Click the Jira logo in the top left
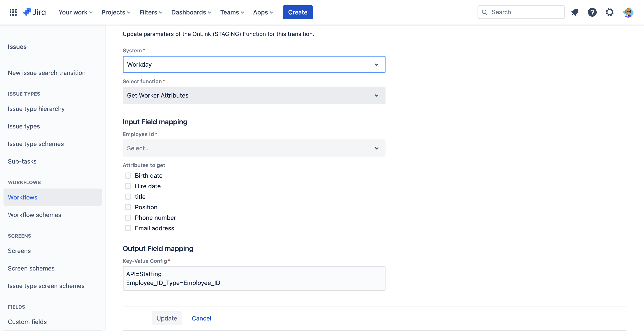644x331 pixels. coord(34,12)
